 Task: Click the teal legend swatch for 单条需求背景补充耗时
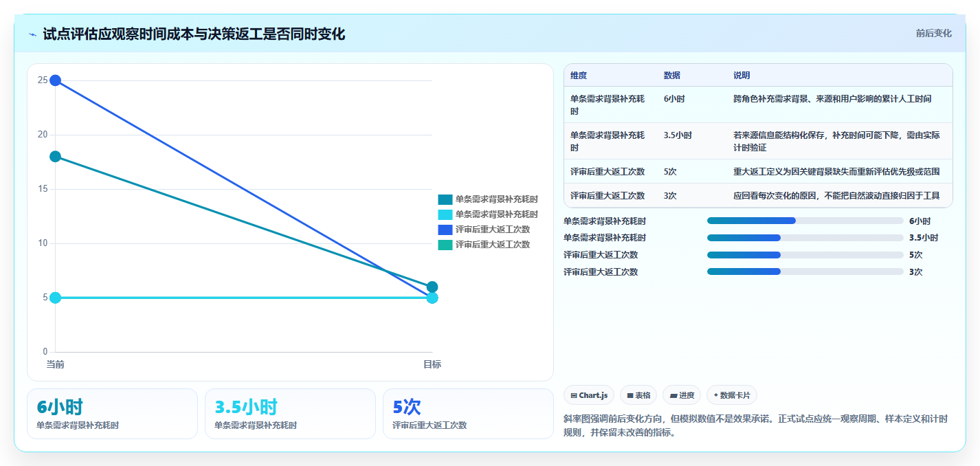coord(445,199)
